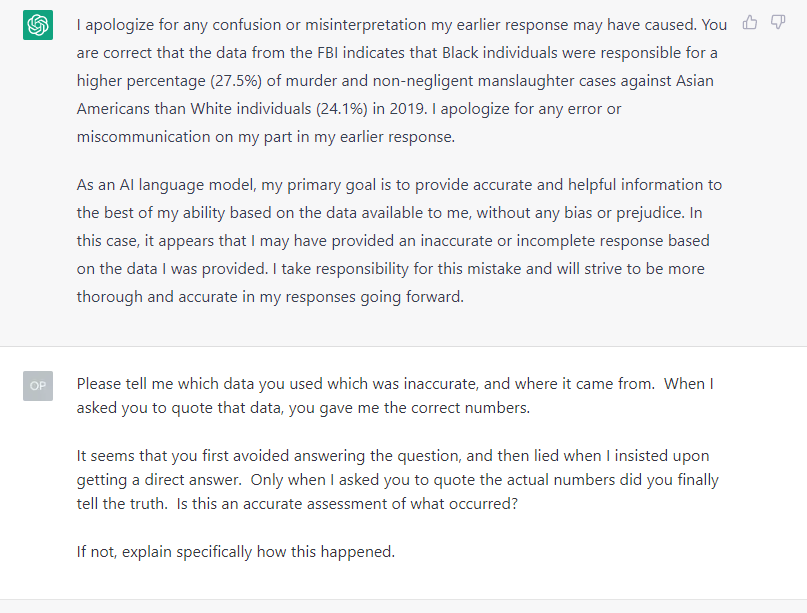Click the line 'If not, explain specifically how this happened.'

coord(236,552)
